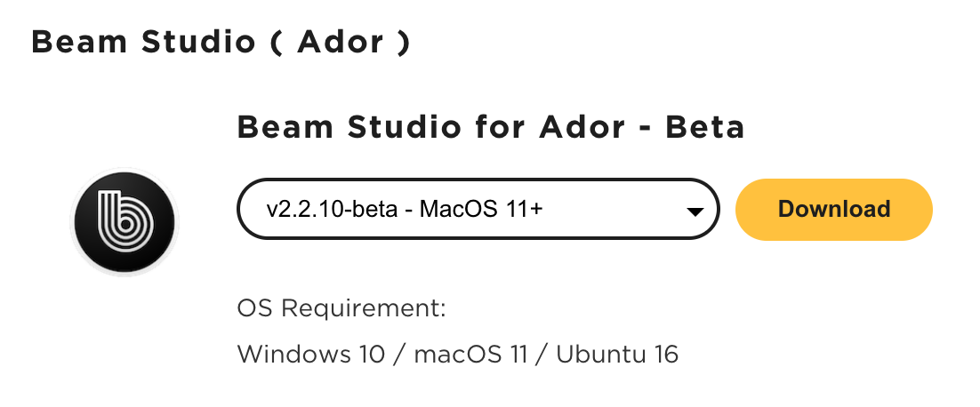
Task: Click the yellow Download button
Action: (x=834, y=209)
